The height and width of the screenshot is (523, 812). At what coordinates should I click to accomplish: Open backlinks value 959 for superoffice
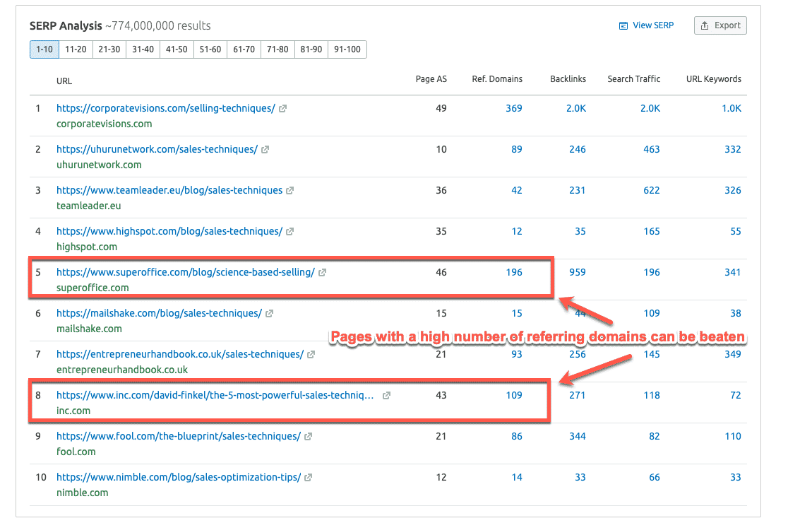coord(577,272)
